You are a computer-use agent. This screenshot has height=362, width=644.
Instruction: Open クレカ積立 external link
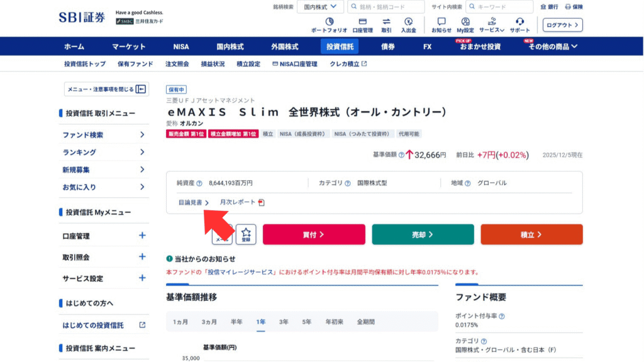tap(348, 64)
